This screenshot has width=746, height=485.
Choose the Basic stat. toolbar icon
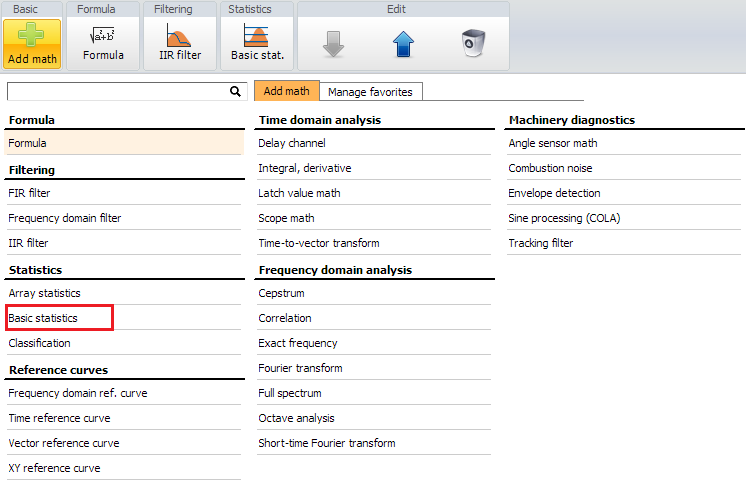256,35
